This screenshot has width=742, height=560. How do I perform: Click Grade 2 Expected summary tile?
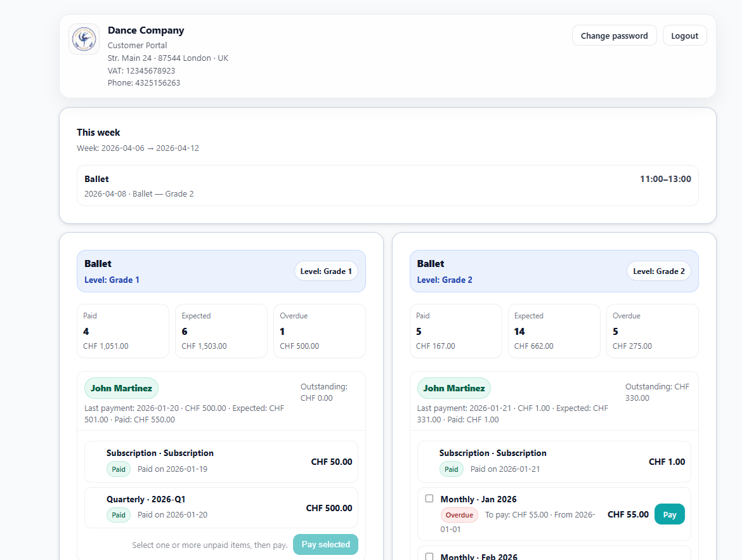pos(553,331)
